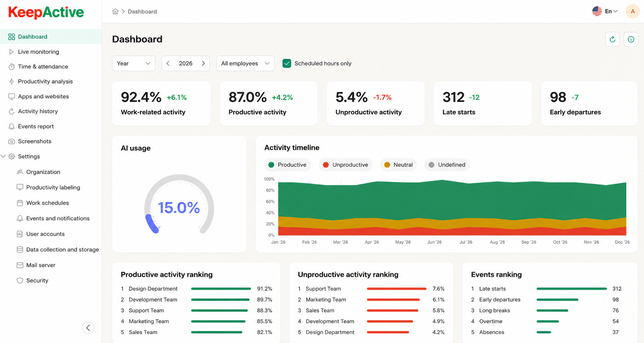This screenshot has height=343, width=644.
Task: Click the Activity history clock icon
Action: point(12,111)
